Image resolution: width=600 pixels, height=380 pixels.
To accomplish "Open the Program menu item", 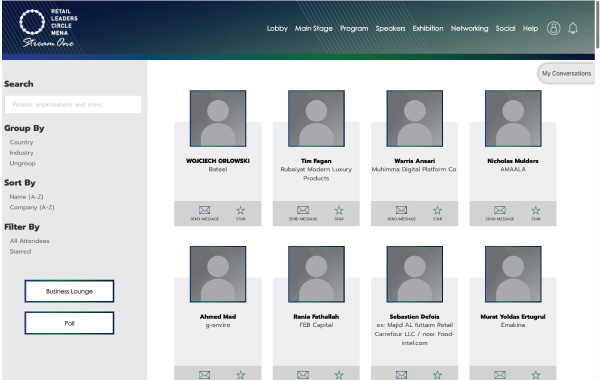I will coord(354,29).
